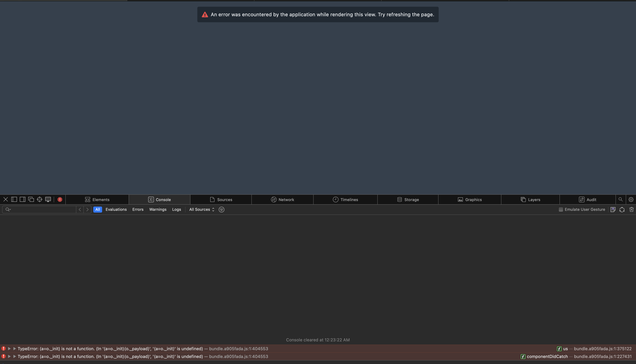Open link bundle.a905fada.js:1:227431
Image resolution: width=636 pixels, height=364 pixels.
click(x=602, y=357)
